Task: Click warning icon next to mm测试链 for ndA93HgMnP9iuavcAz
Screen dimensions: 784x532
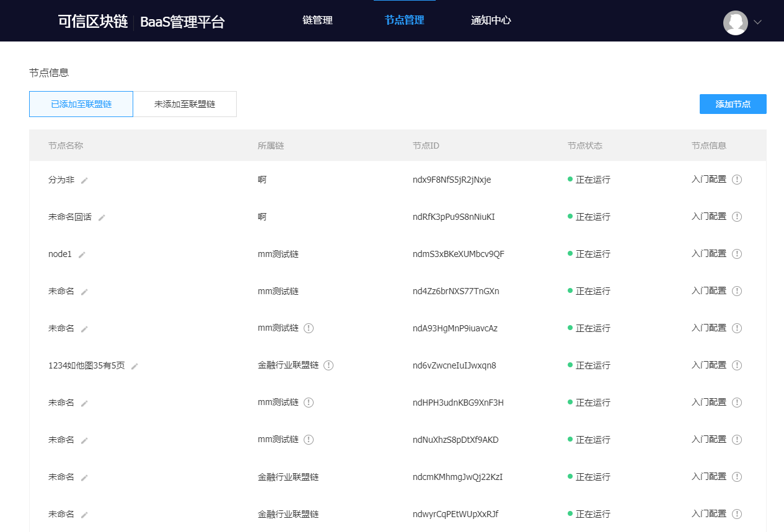Action: click(309, 328)
